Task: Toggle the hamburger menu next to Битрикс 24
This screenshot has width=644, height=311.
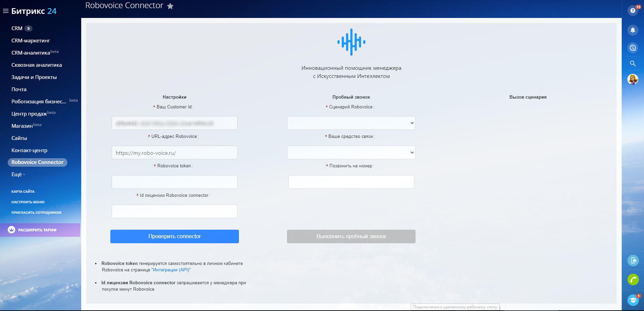Action: click(5, 11)
